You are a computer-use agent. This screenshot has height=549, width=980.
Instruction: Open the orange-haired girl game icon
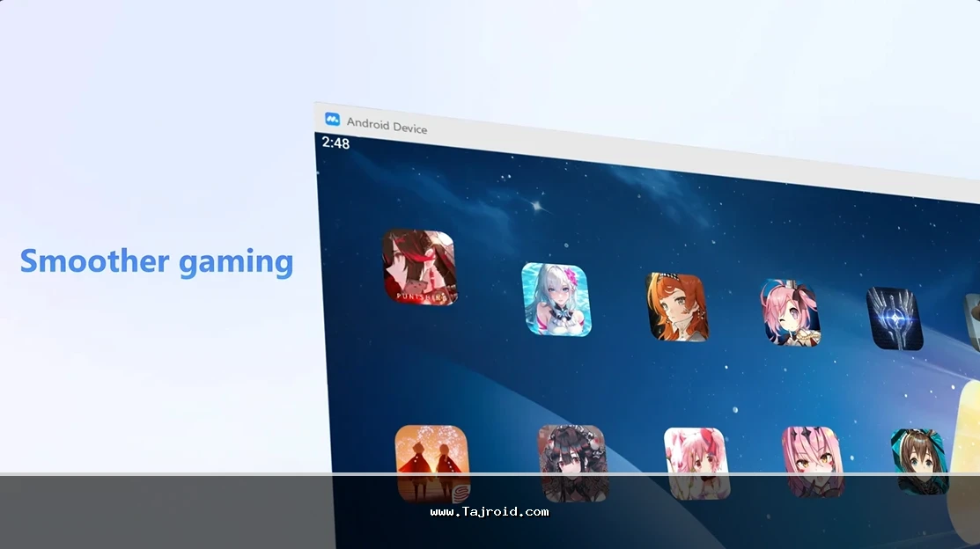(677, 307)
